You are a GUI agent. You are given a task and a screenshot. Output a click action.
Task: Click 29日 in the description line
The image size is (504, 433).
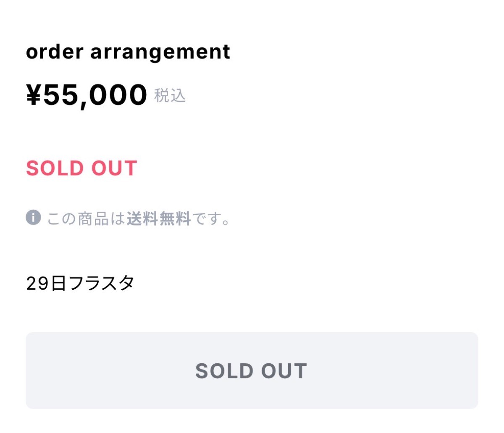(46, 283)
